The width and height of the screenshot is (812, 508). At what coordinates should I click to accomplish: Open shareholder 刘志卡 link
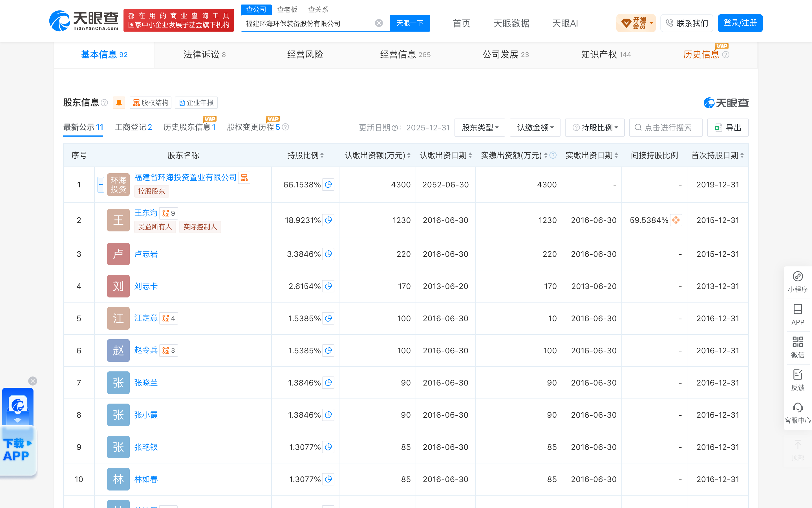pos(146,286)
